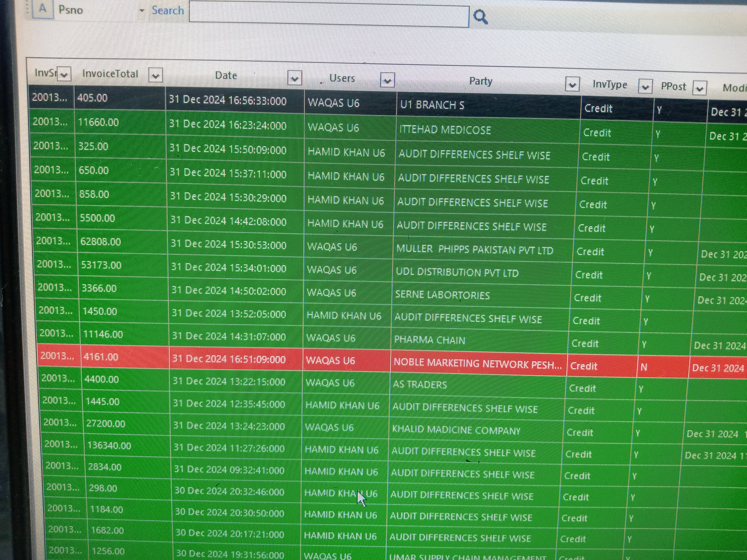Click the KHALID MADICINE COMPANY party cell

[x=456, y=430]
